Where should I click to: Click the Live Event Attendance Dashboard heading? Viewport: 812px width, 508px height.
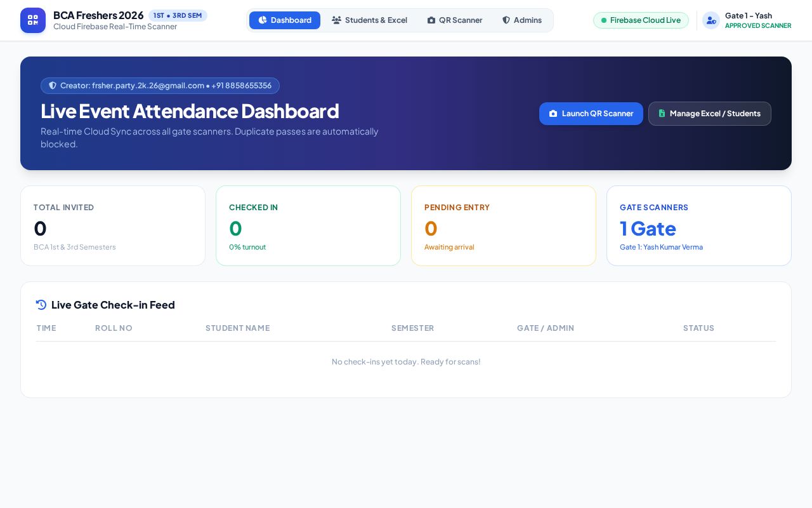pos(190,111)
